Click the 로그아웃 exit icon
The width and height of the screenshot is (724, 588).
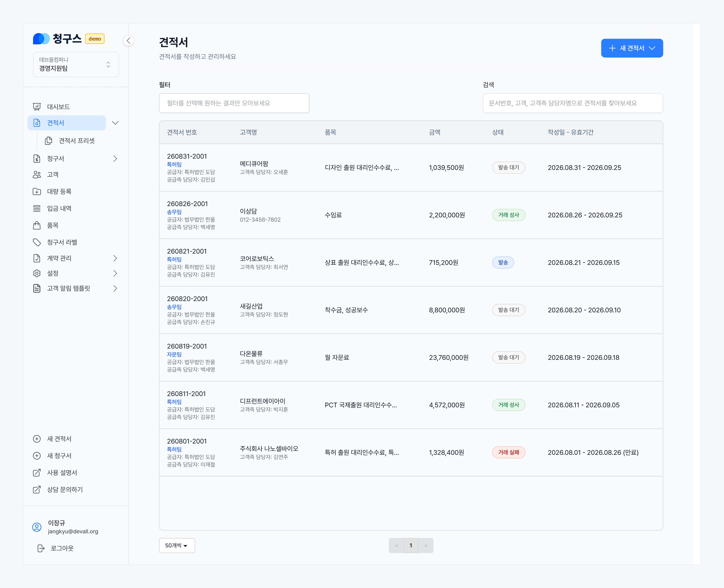point(41,548)
